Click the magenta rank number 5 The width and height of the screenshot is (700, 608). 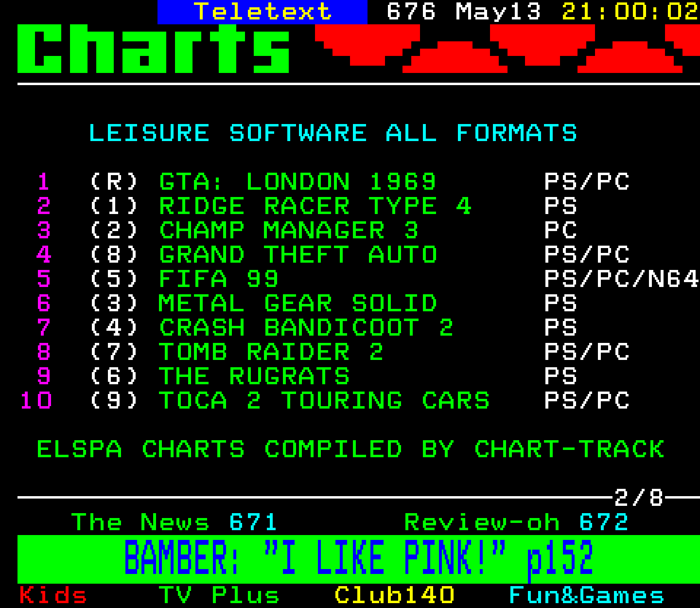coord(44,279)
